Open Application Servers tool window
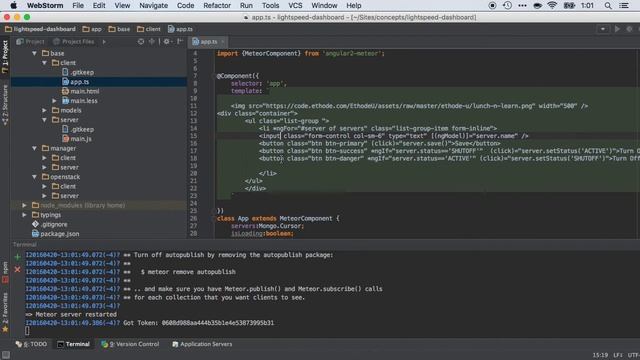The width and height of the screenshot is (640, 360). 202,344
